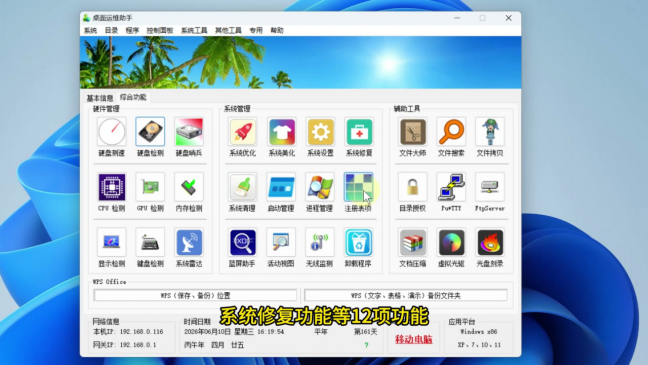Open the GPU 检测 icon
The width and height of the screenshot is (648, 365).
coord(150,187)
